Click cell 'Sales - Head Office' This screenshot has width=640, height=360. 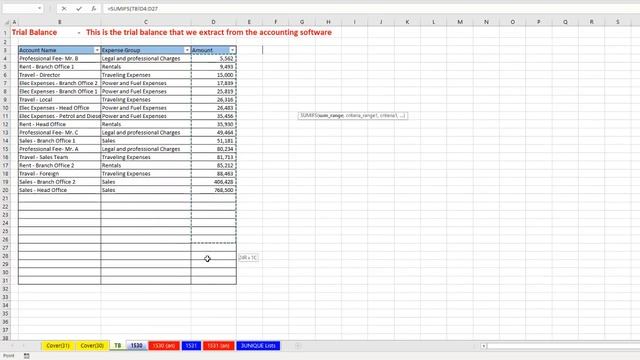pos(60,190)
